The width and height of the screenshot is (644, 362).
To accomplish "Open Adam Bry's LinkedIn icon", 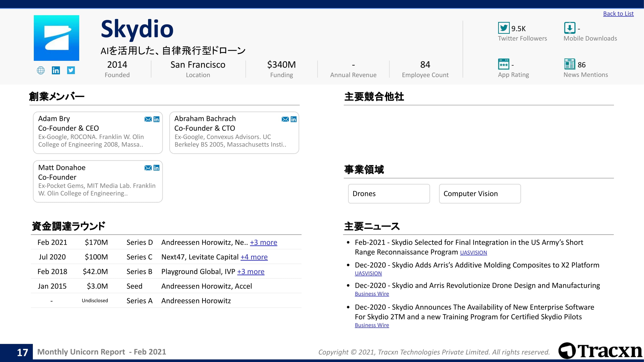I will pyautogui.click(x=156, y=119).
